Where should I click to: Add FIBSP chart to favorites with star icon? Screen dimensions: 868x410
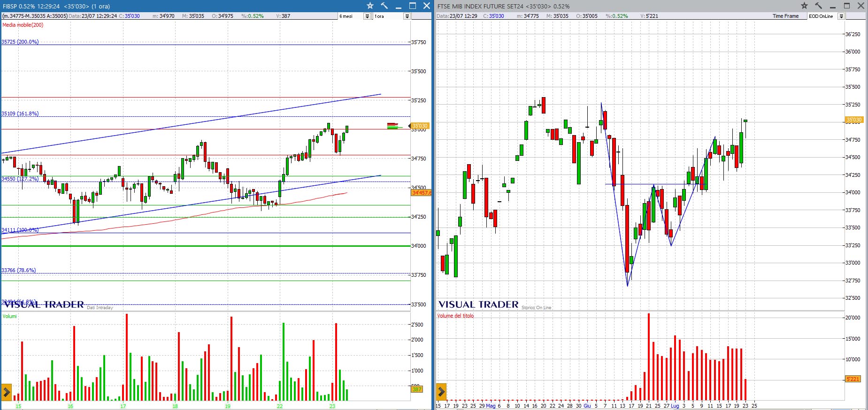370,6
